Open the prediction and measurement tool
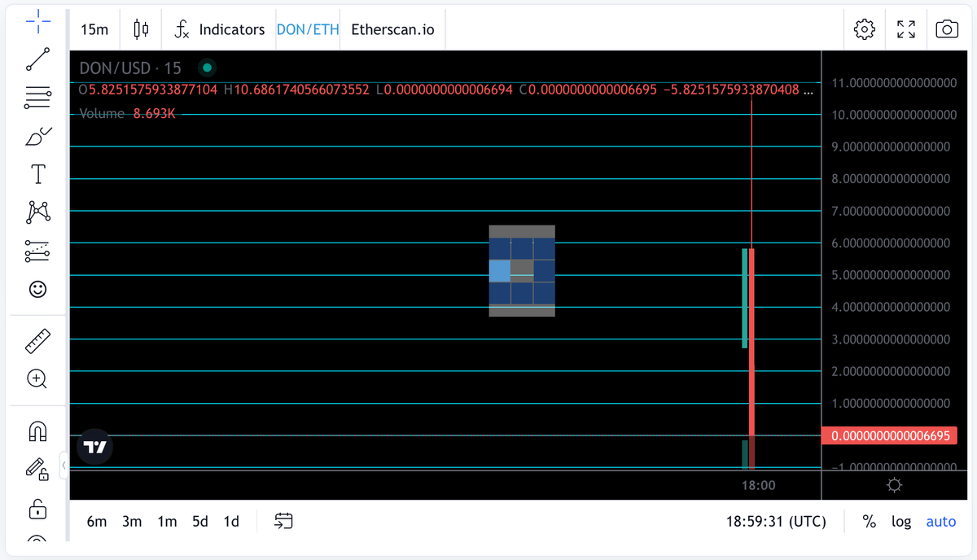977x560 pixels. (37, 251)
